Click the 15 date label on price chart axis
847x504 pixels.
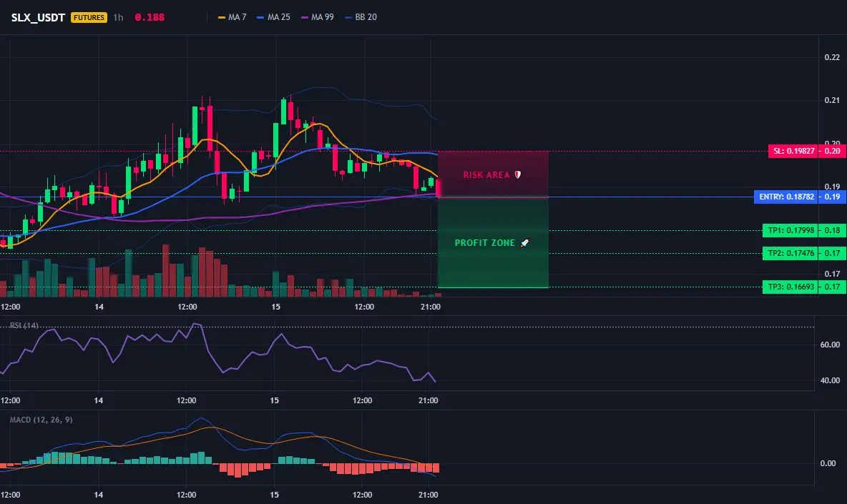275,307
